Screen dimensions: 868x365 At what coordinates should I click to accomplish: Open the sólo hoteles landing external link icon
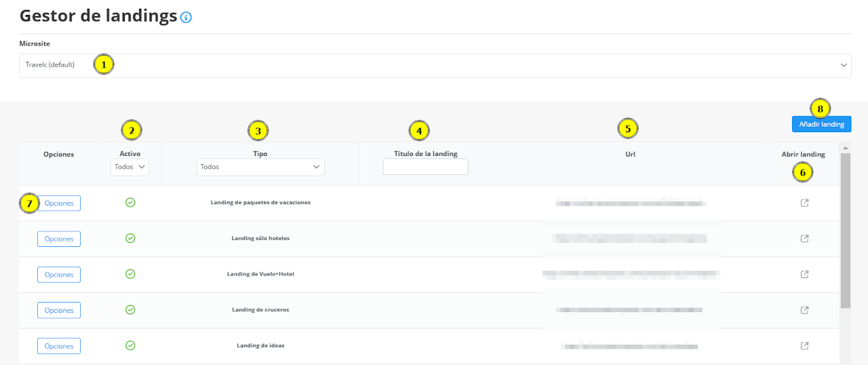(804, 239)
